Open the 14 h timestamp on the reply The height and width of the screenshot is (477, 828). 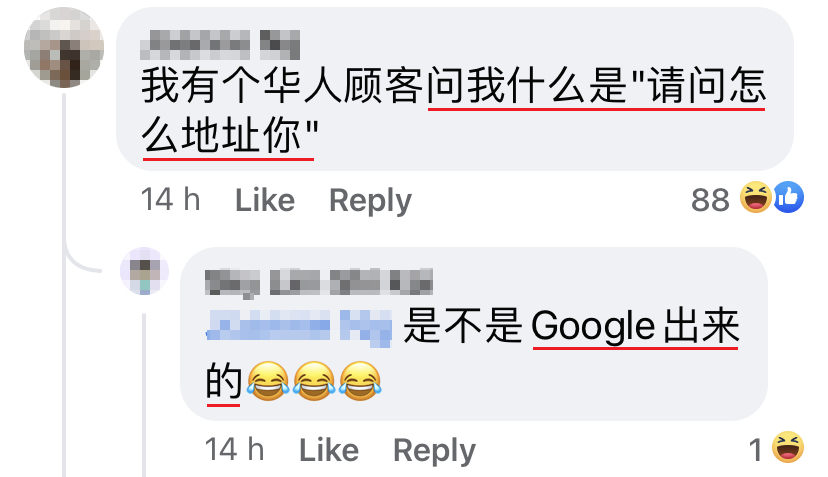tap(234, 450)
